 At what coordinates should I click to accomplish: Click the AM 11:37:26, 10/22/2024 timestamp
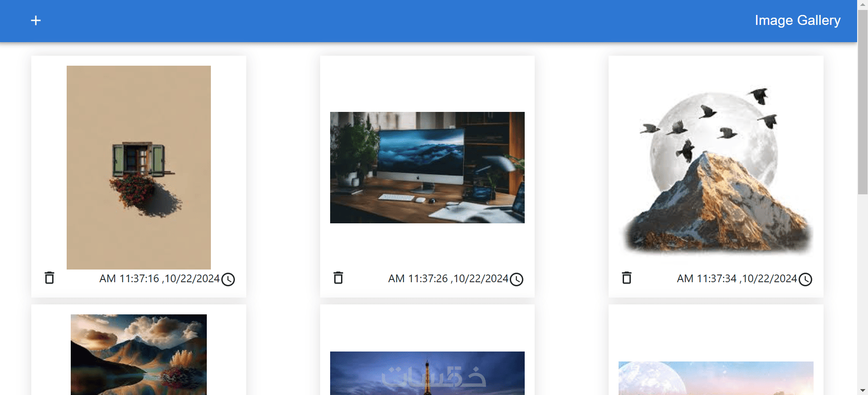[x=448, y=279]
